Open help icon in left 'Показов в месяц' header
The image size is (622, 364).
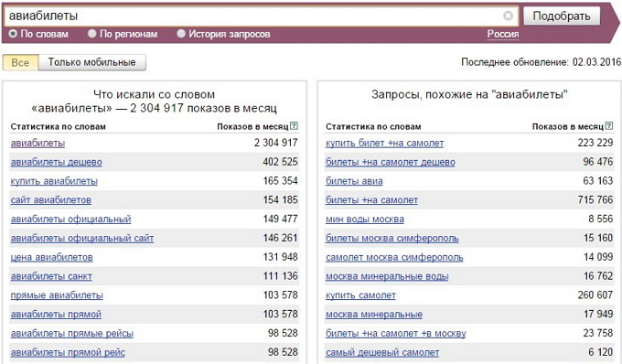294,126
